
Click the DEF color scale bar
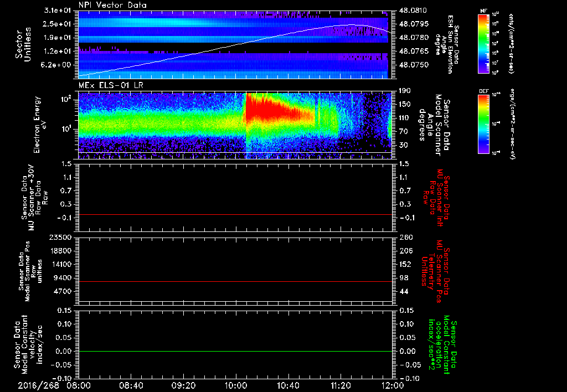484,124
